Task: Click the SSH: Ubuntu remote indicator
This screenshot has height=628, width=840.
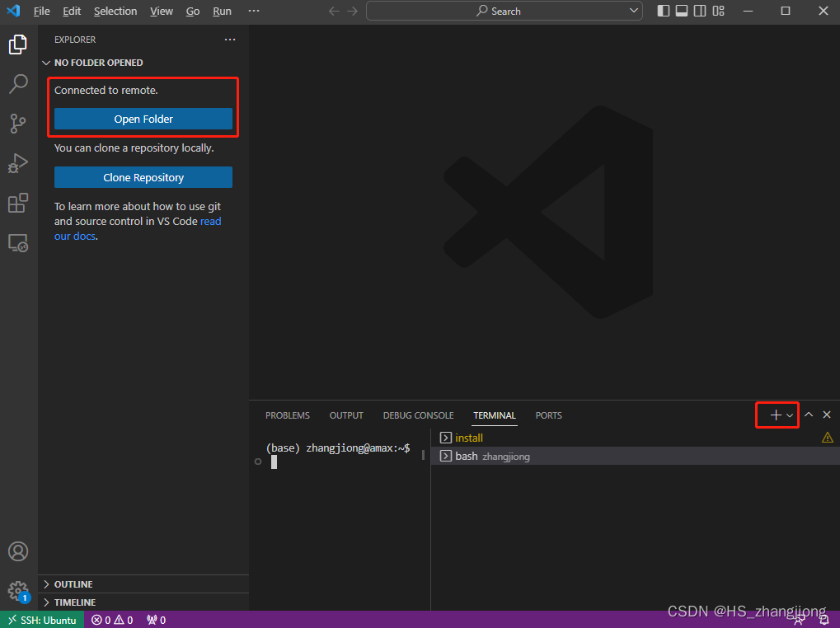Action: tap(42, 620)
